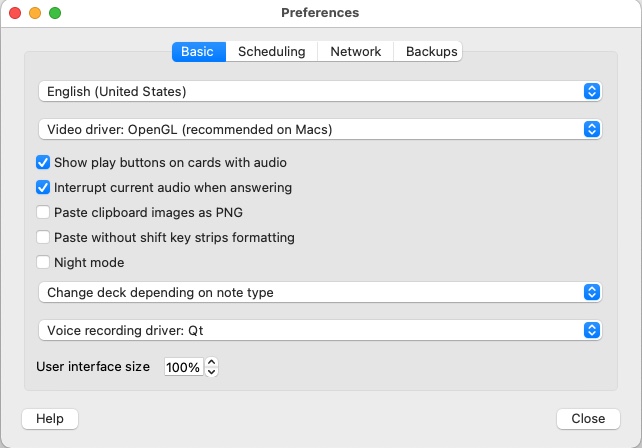
Task: Click the User interface size label
Action: (x=93, y=367)
